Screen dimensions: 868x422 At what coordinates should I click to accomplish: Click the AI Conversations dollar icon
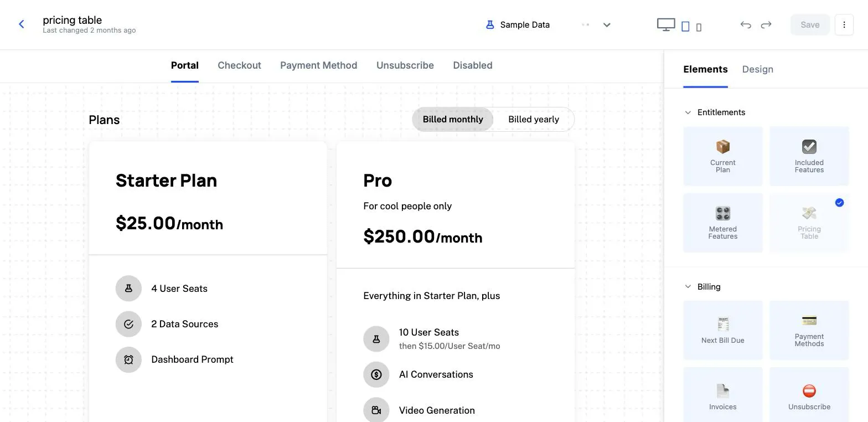click(376, 374)
